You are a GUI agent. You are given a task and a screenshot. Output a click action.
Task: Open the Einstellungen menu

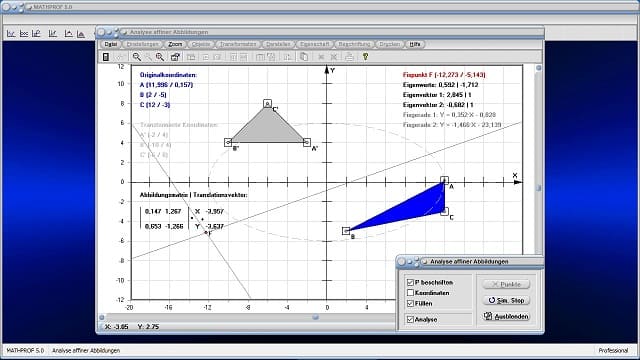142,44
